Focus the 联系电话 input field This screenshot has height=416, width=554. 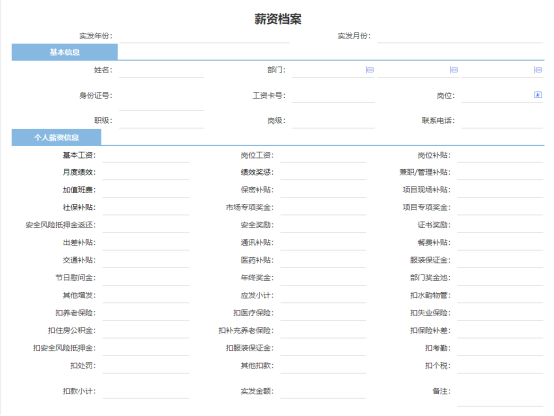(x=502, y=121)
